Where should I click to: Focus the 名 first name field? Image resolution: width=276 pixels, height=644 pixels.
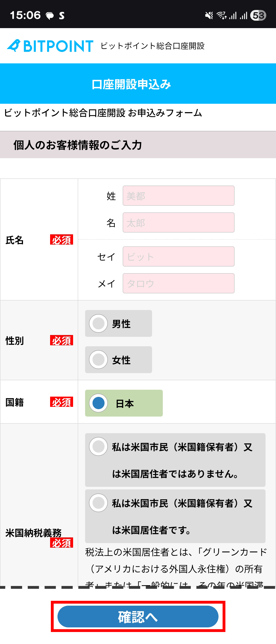179,223
